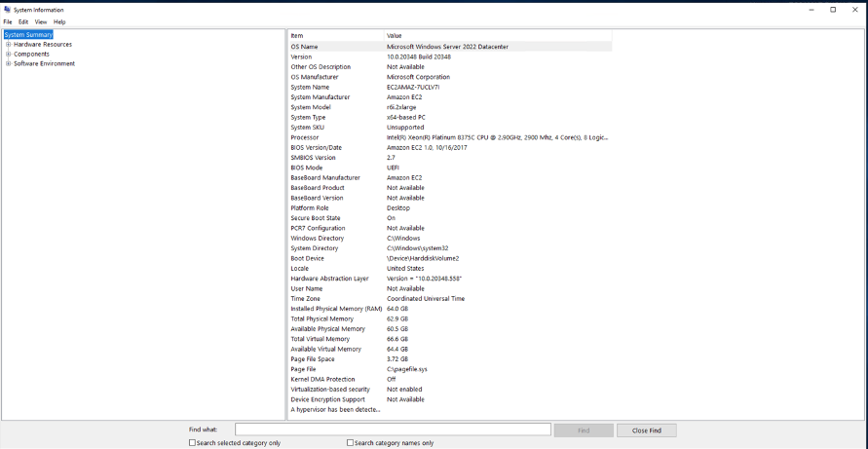Image resolution: width=868 pixels, height=449 pixels.
Task: Select Software Environment in the tree
Action: [44, 63]
